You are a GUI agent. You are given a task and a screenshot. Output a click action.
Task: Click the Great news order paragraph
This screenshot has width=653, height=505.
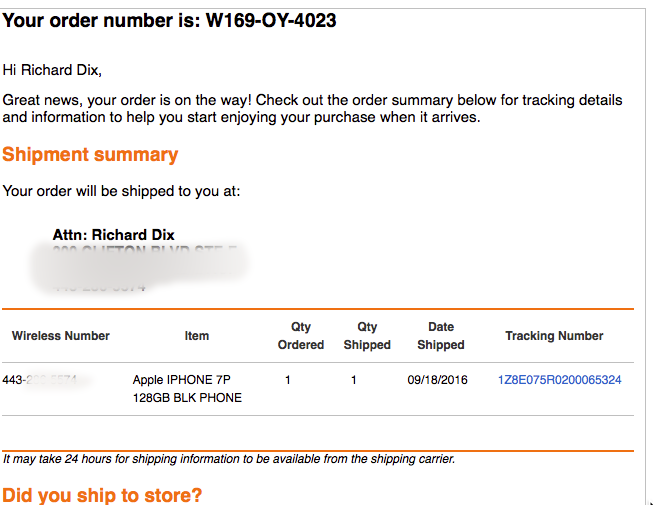(312, 109)
